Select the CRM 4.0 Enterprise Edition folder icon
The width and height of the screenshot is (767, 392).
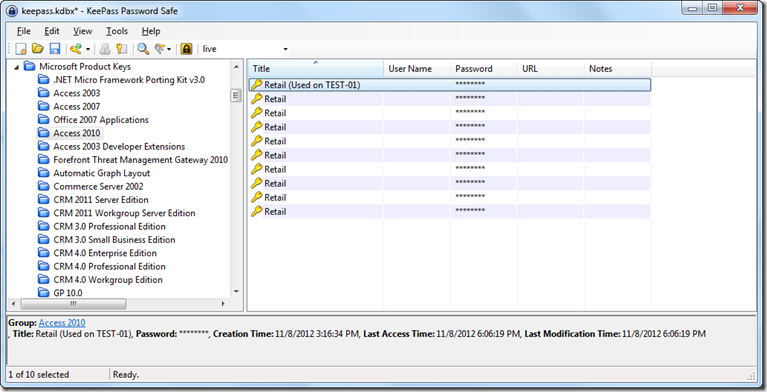pyautogui.click(x=44, y=253)
